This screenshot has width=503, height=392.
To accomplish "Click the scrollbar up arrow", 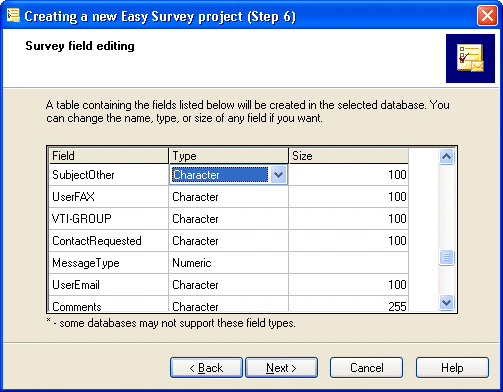I will pyautogui.click(x=446, y=156).
